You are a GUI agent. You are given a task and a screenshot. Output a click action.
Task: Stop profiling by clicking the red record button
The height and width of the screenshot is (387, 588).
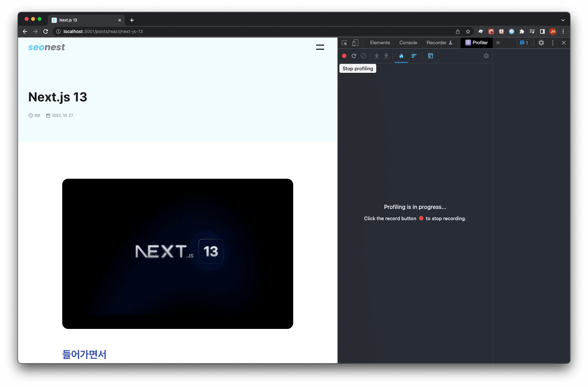tap(344, 56)
